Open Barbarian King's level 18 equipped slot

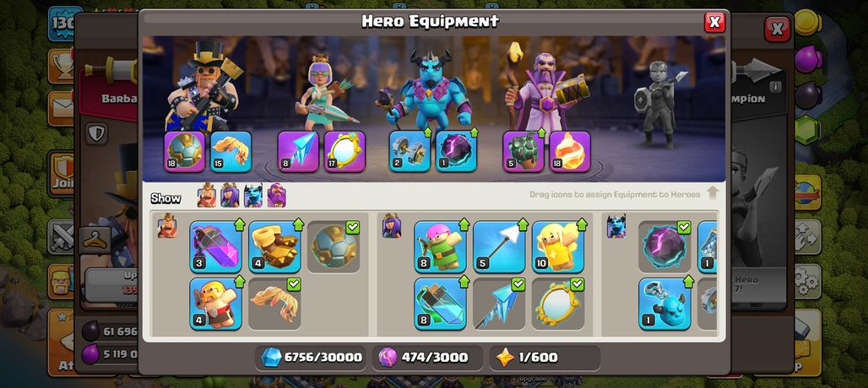coord(185,151)
